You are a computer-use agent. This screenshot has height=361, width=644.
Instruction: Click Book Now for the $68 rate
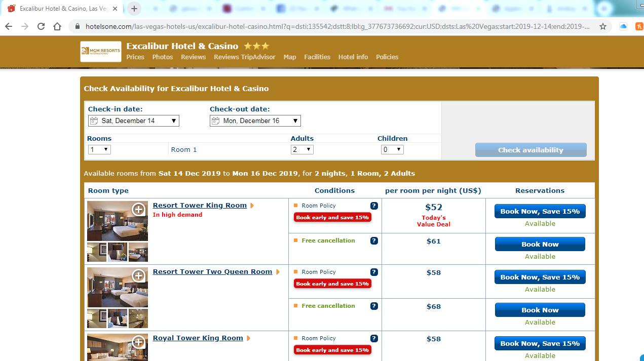[x=540, y=310]
